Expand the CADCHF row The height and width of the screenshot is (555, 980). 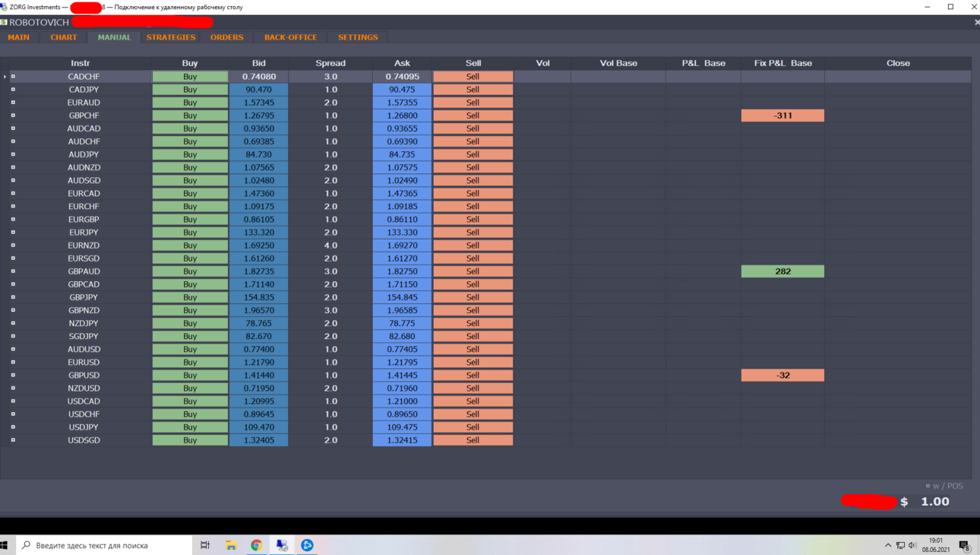point(13,76)
